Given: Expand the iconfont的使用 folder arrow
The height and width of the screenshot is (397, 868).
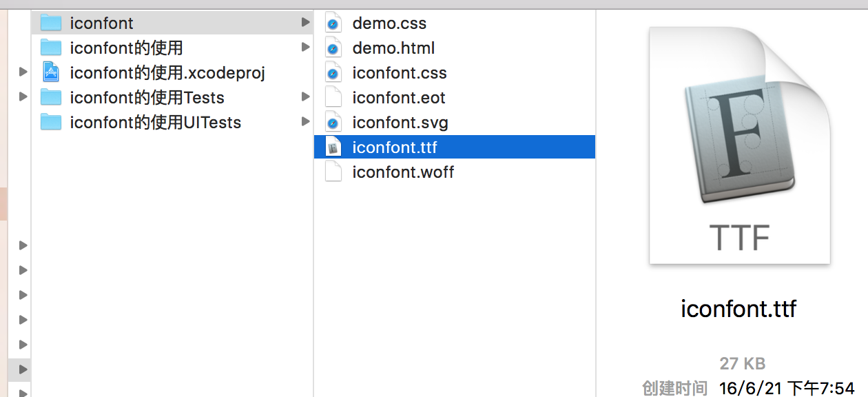Looking at the screenshot, I should coord(305,48).
